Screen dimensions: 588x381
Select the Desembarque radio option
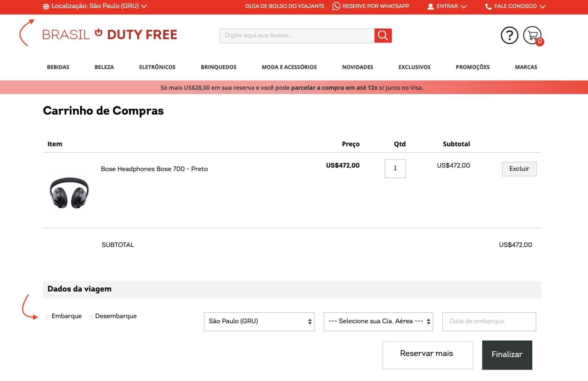coord(91,317)
